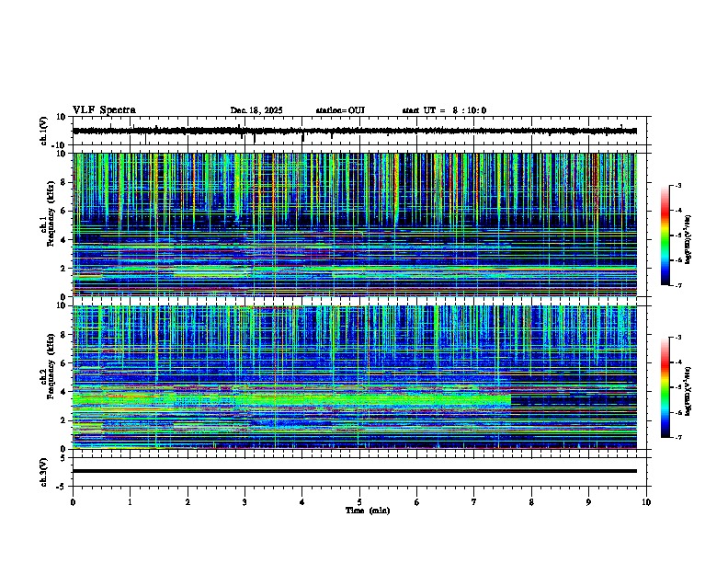Click time-axis tick label "5"
This screenshot has height=563, width=728.
tap(359, 502)
